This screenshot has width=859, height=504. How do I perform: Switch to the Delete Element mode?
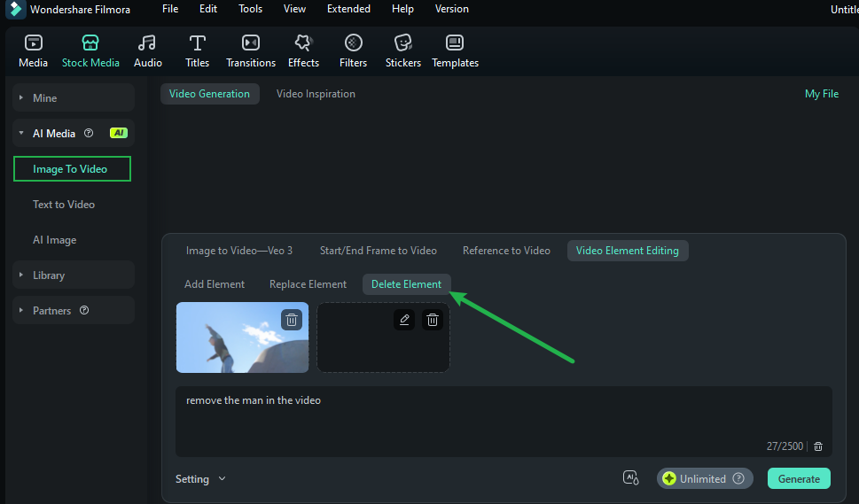pos(406,284)
